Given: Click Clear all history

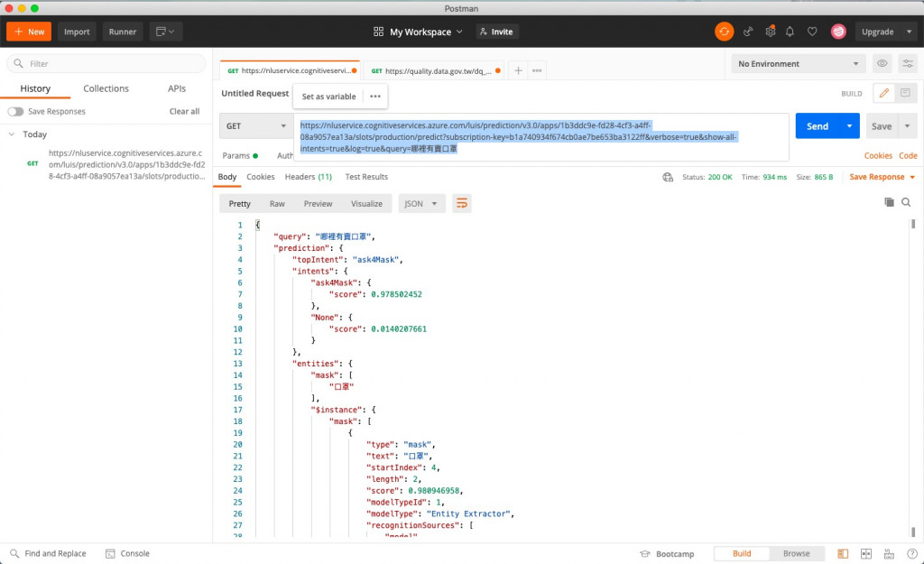Looking at the screenshot, I should [184, 111].
